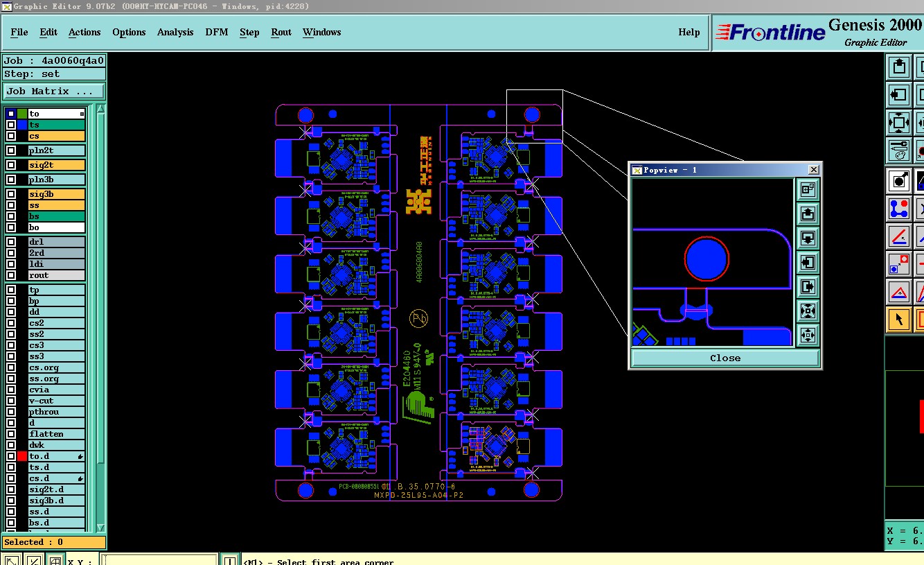The width and height of the screenshot is (924, 565).
Task: Click the pan left icon in right toolbar
Action: point(899,94)
